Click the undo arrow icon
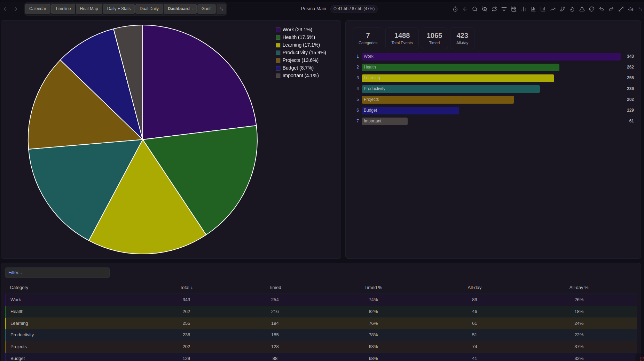 point(601,9)
